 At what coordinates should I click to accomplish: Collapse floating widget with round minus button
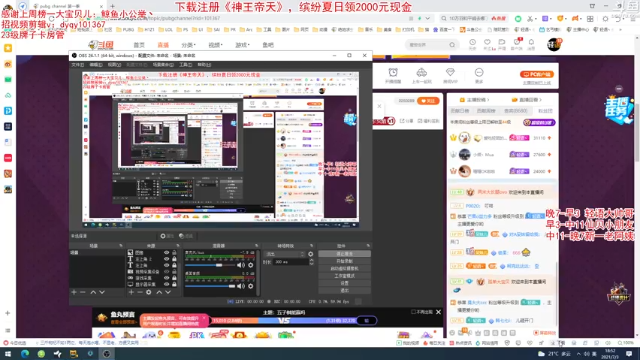tap(619, 89)
